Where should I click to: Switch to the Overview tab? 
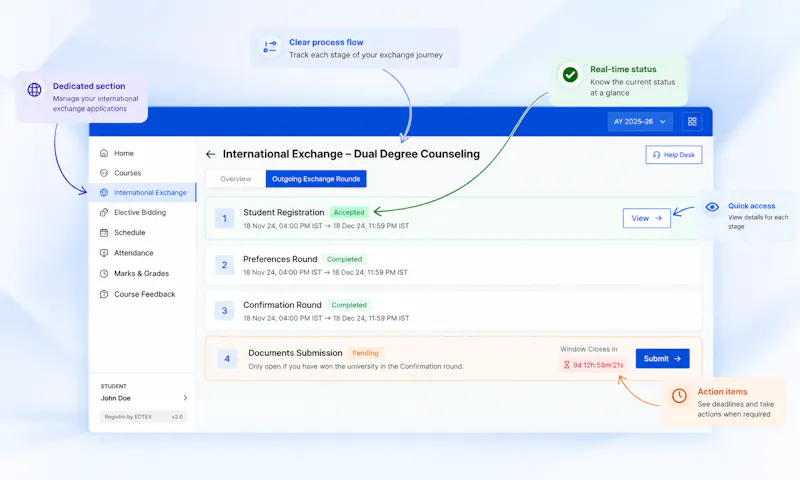(x=236, y=179)
